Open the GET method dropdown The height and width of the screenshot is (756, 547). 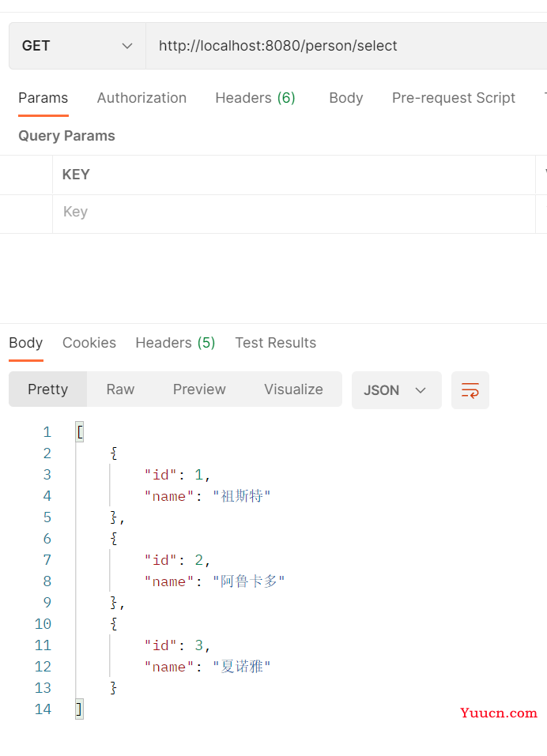coord(77,46)
